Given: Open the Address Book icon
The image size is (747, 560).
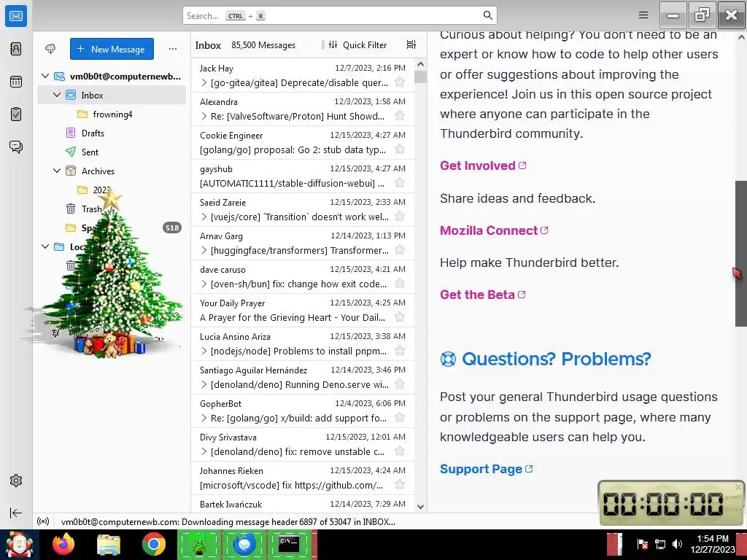Looking at the screenshot, I should (16, 49).
